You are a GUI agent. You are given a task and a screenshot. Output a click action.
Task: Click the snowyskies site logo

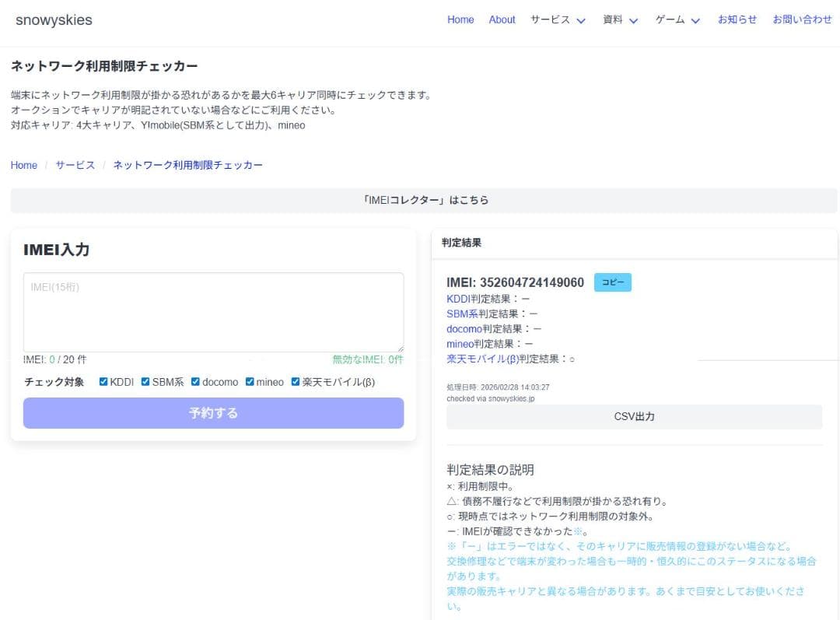[x=54, y=20]
